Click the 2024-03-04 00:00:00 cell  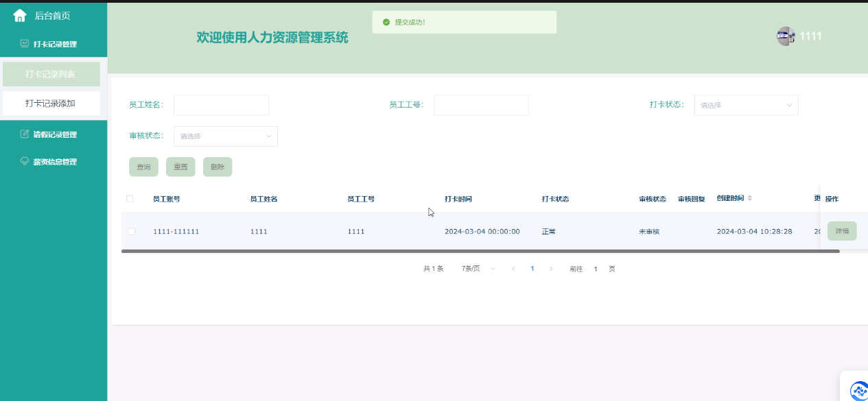482,232
